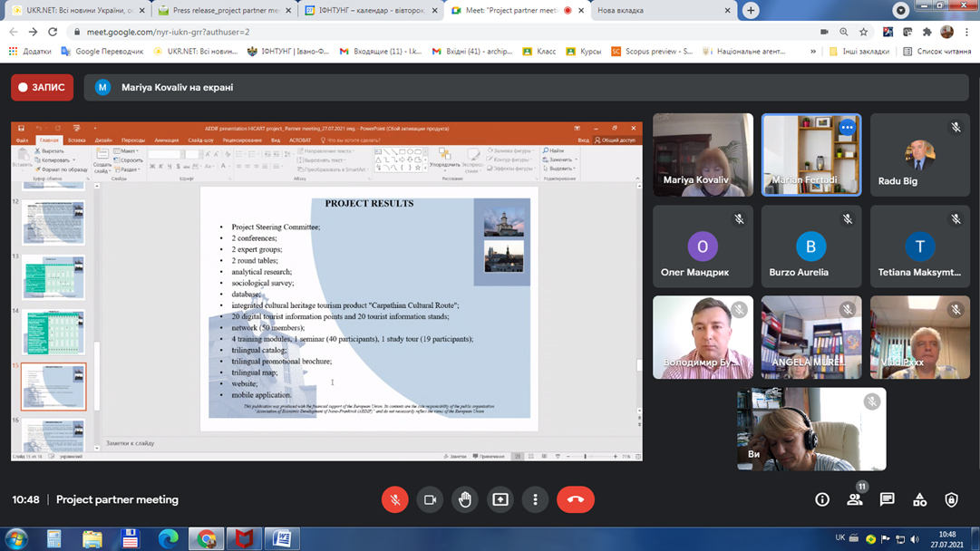The image size is (980, 551).
Task: Open the Google Переводчик bookmark
Action: click(102, 52)
